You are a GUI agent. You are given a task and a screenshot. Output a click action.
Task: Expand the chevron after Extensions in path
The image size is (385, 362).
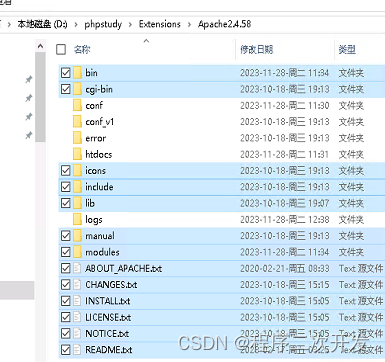point(189,24)
